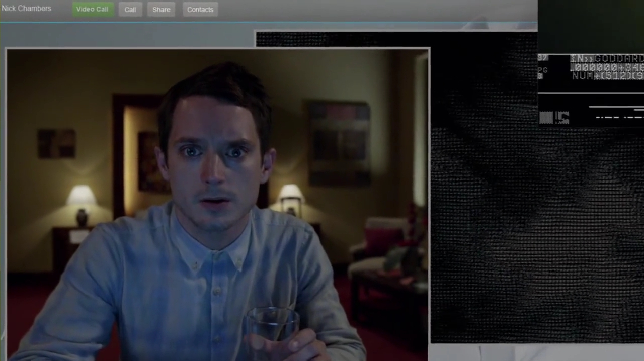
Task: Click the GODDARD text in the terminal window
Action: click(619, 59)
